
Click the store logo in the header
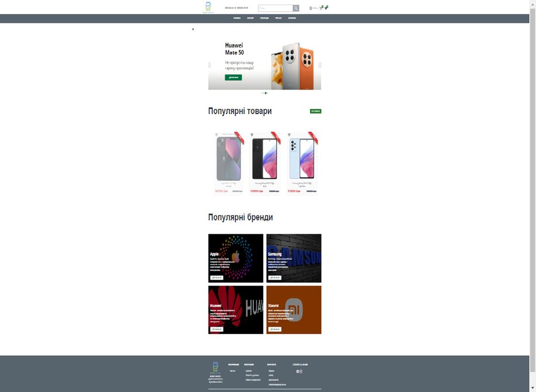tap(208, 7)
